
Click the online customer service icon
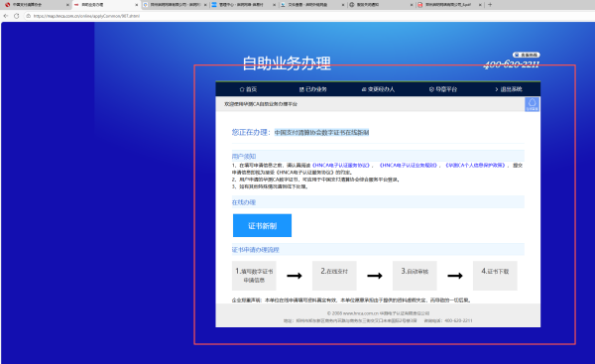coord(532,104)
